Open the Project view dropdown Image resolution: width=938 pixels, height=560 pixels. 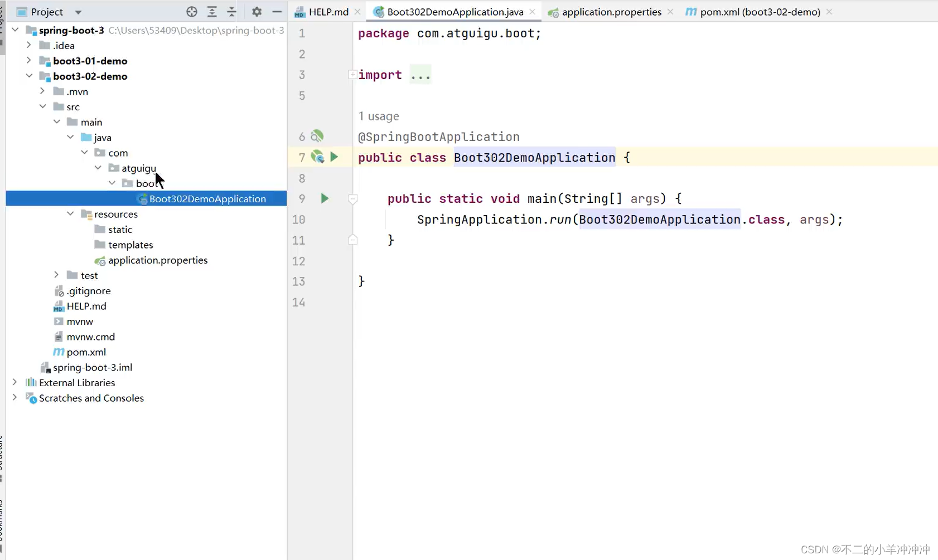pos(78,11)
